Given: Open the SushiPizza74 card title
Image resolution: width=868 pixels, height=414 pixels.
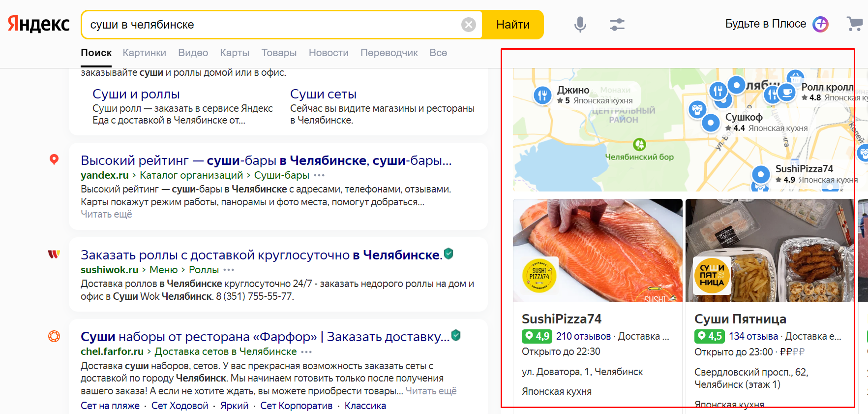Looking at the screenshot, I should point(562,319).
